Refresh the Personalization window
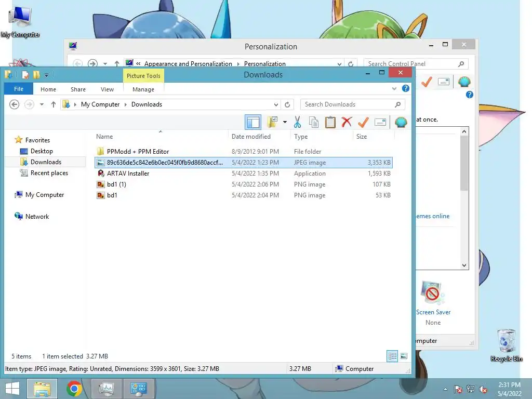532x399 pixels. click(x=351, y=63)
